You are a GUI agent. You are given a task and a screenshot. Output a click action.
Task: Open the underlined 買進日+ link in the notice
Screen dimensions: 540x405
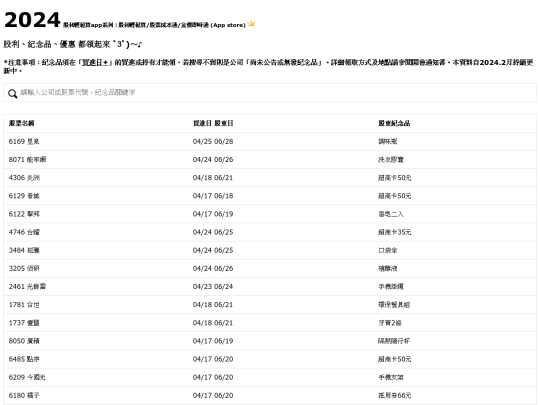click(x=95, y=62)
